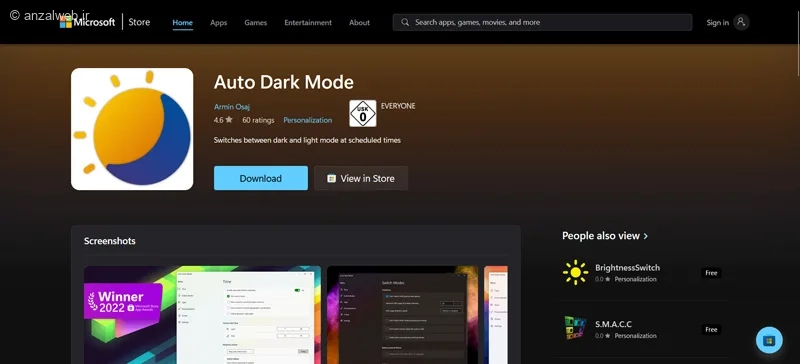Focus the search apps input field
The image size is (800, 364).
pos(542,22)
